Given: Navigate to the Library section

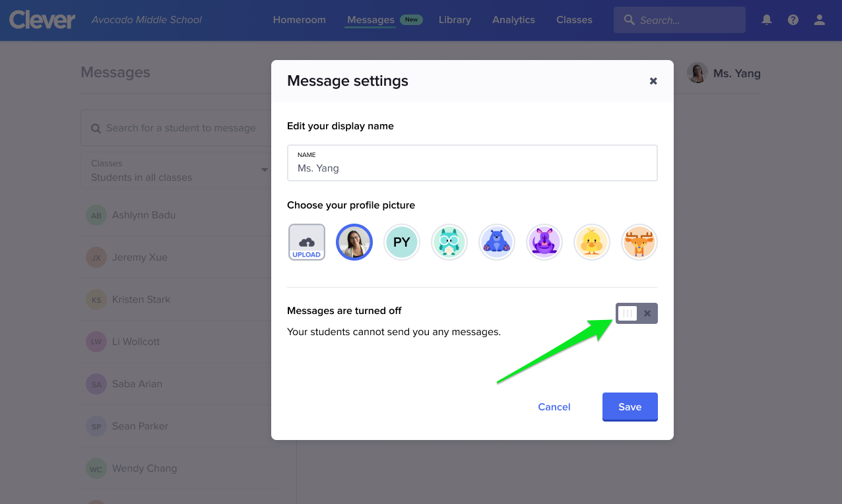Looking at the screenshot, I should coord(455,20).
